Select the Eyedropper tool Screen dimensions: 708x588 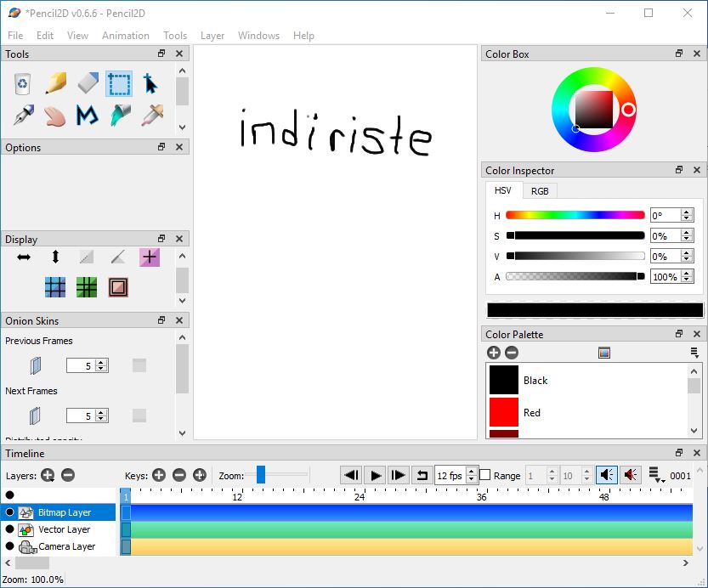pyautogui.click(x=152, y=116)
